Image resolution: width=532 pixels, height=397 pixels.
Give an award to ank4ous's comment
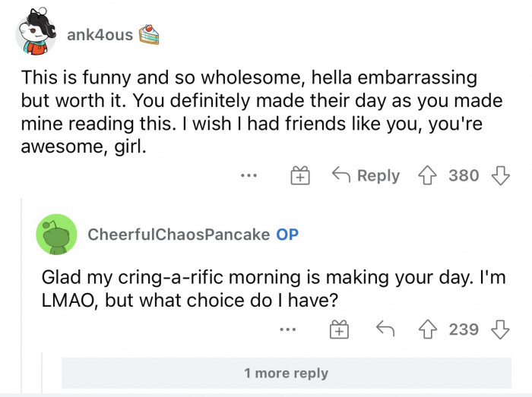pyautogui.click(x=300, y=176)
